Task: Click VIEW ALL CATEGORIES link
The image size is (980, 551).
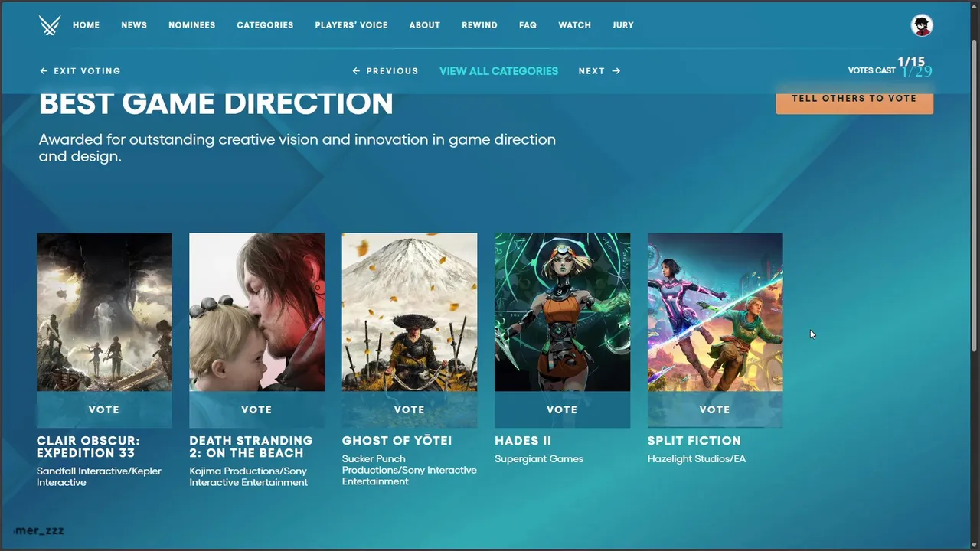Action: [x=498, y=71]
